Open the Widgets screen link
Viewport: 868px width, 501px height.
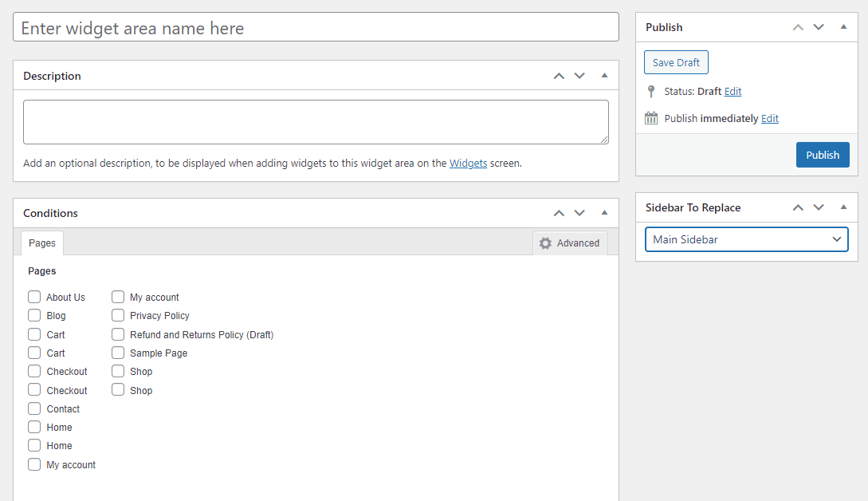468,163
